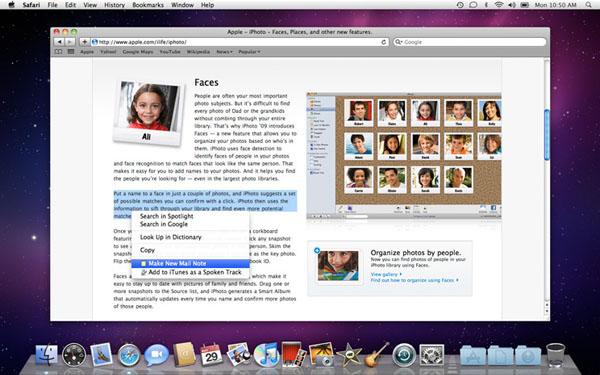Click the address bar URL field
The height and width of the screenshot is (375, 600).
point(240,42)
